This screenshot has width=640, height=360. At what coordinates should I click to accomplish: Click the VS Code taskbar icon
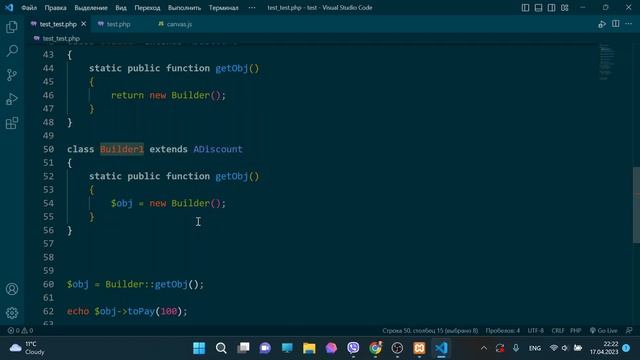[441, 348]
